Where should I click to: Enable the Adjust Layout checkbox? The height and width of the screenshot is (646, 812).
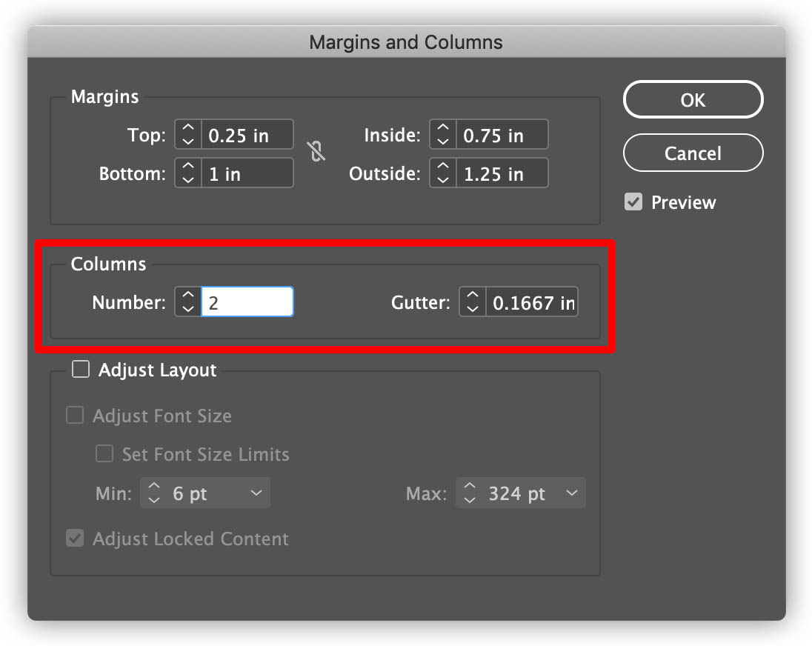[x=80, y=370]
